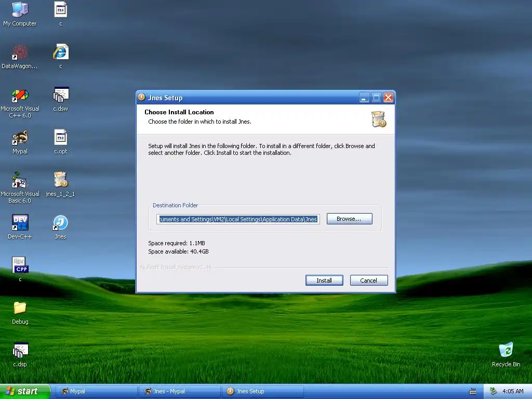Click the Install button

pos(324,280)
